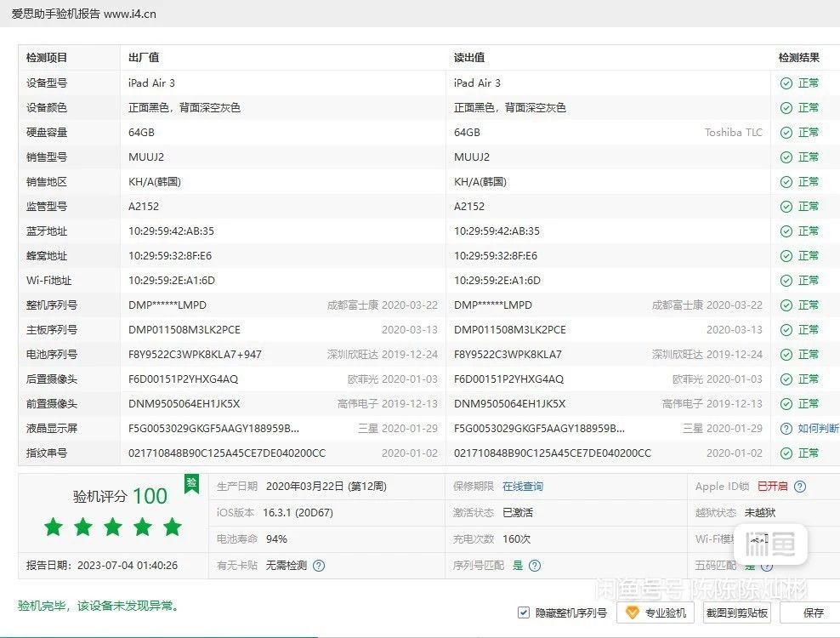
Task: Click the green 验 badge near the score
Action: [x=192, y=483]
